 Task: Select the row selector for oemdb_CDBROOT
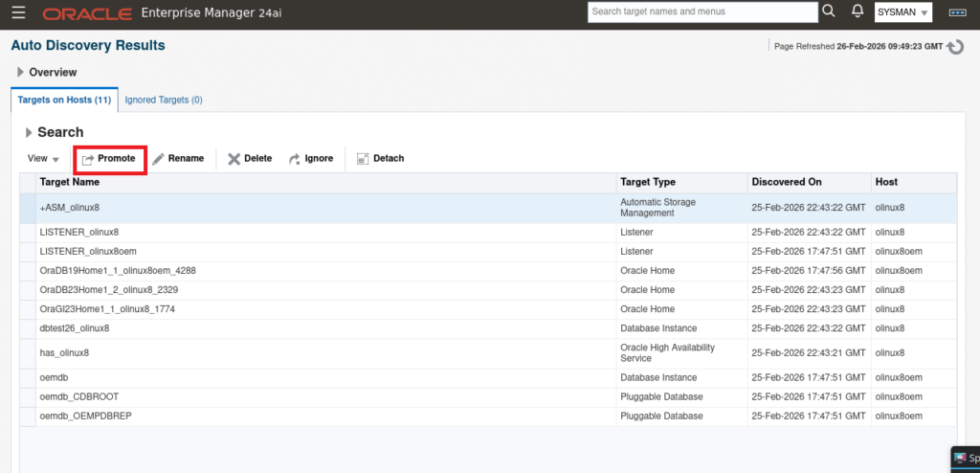coord(29,396)
